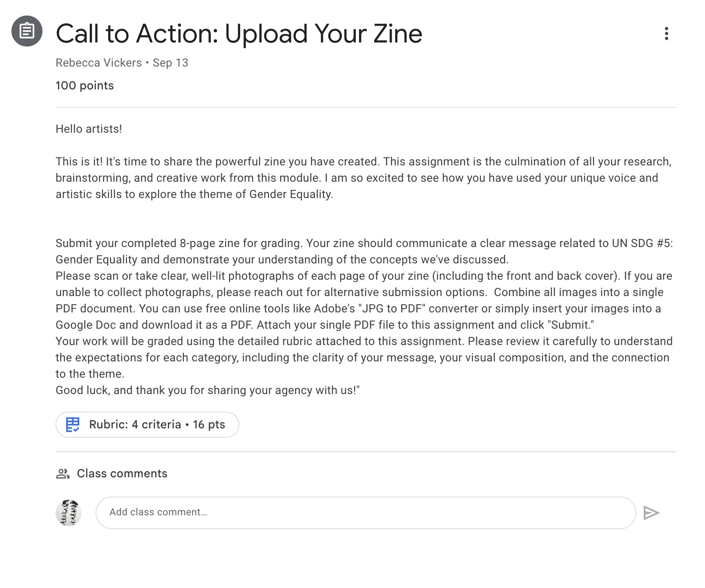Open the Rubric: 4 criteria chip
The height and width of the screenshot is (588, 705).
157,425
